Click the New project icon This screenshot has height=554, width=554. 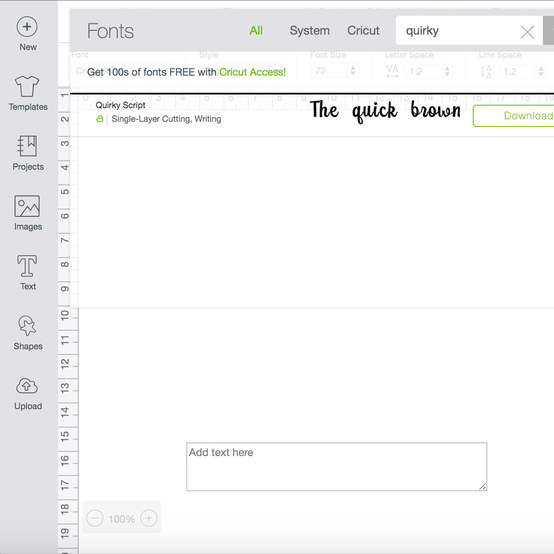[27, 27]
